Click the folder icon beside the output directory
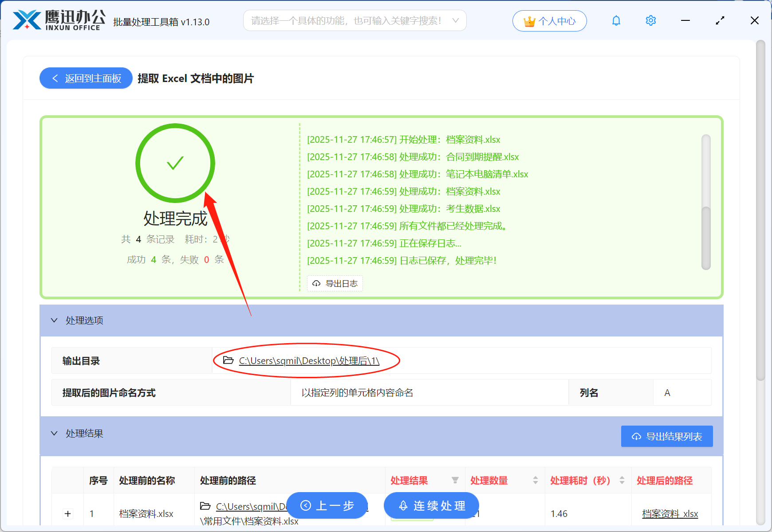772x532 pixels. coord(228,360)
